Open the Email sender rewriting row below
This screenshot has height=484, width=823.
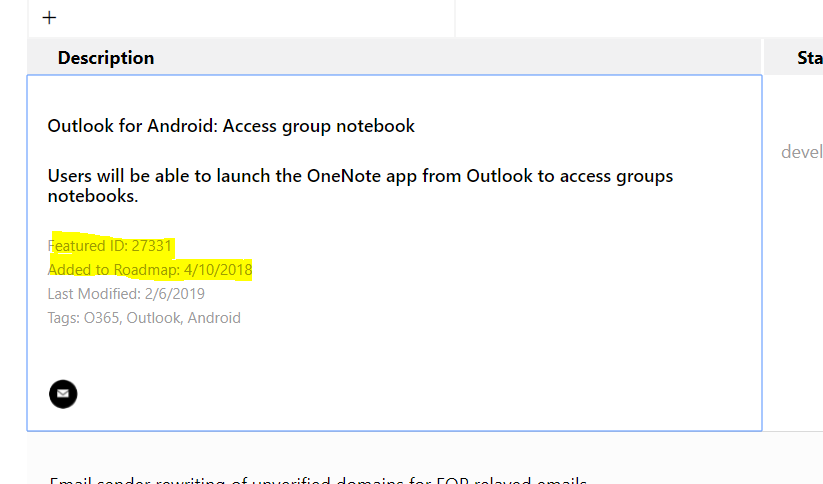point(317,479)
